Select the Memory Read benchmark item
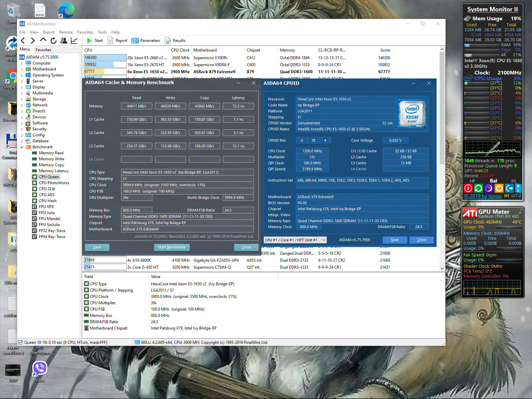 click(x=51, y=153)
